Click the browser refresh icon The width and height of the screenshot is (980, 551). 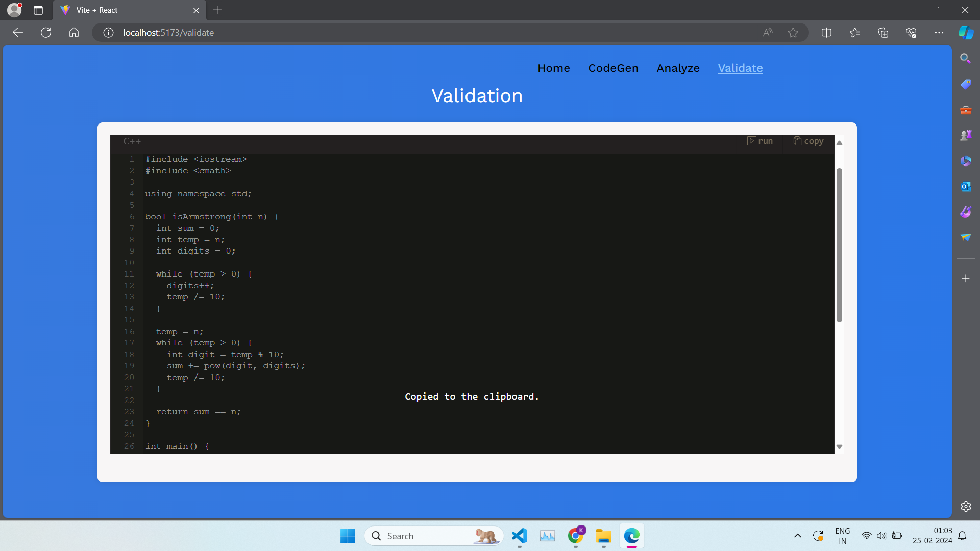click(x=46, y=33)
